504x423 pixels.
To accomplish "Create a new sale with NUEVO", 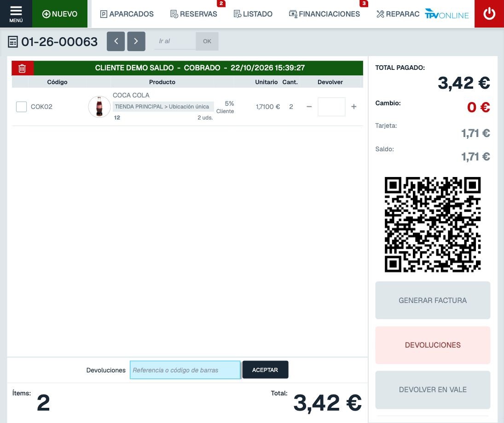I will pyautogui.click(x=60, y=14).
